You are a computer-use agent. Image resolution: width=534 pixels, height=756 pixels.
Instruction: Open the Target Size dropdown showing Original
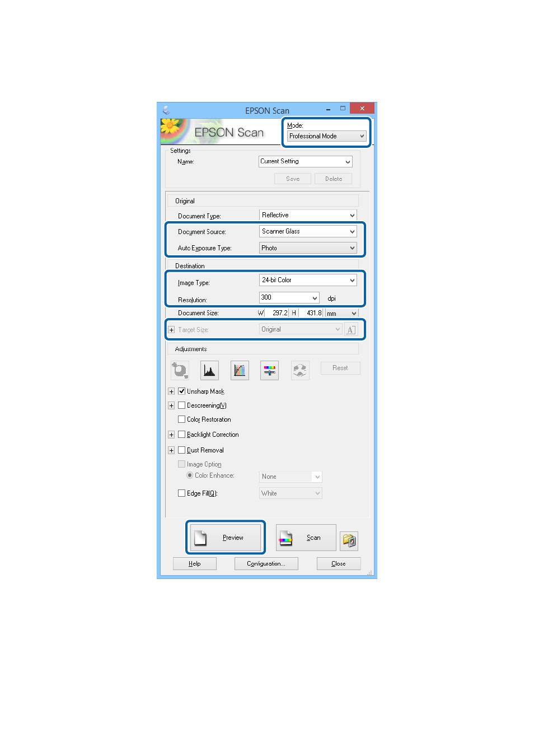click(301, 329)
